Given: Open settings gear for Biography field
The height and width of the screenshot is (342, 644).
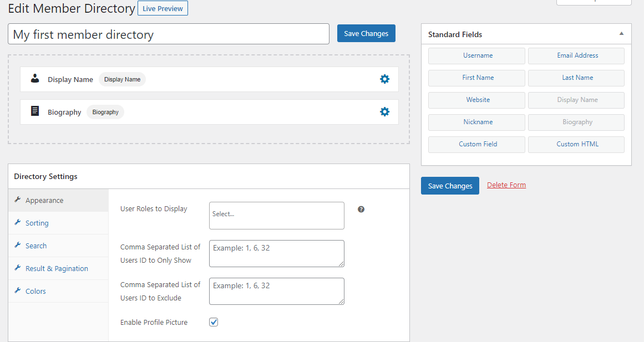Looking at the screenshot, I should coord(384,111).
